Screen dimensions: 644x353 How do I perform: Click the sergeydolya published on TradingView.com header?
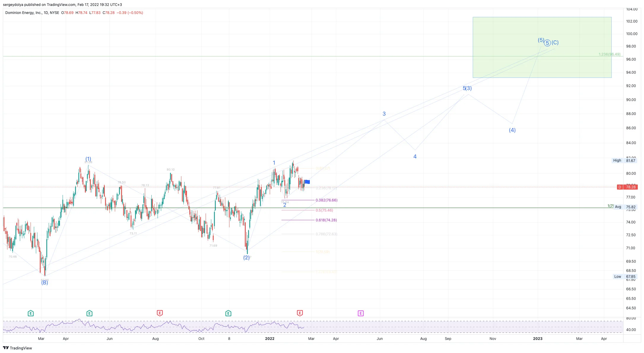[62, 5]
